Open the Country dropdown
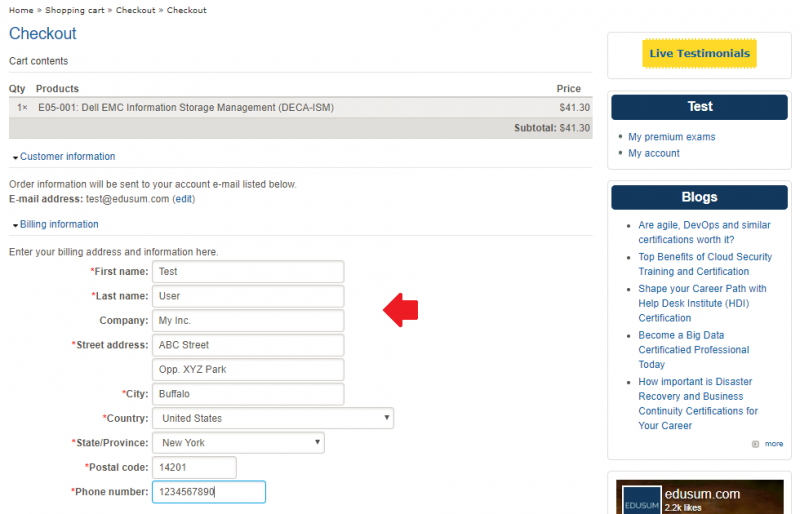This screenshot has width=800, height=514. tap(272, 418)
